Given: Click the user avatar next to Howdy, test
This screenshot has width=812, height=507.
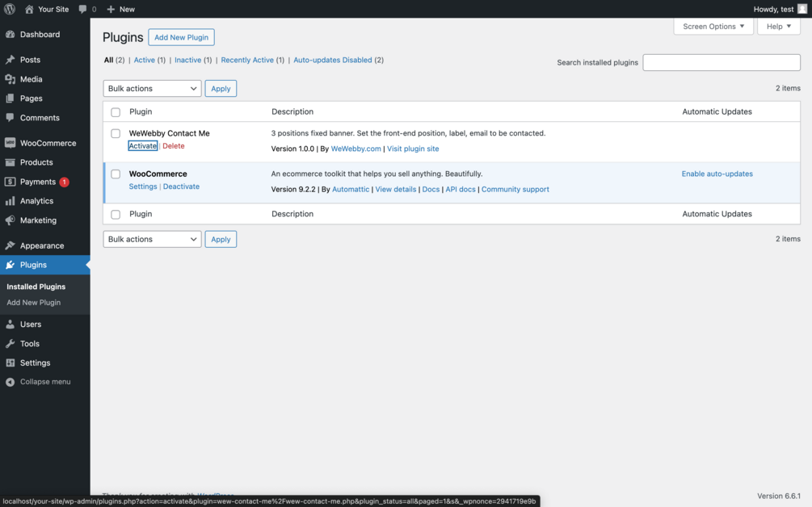Looking at the screenshot, I should pos(802,9).
